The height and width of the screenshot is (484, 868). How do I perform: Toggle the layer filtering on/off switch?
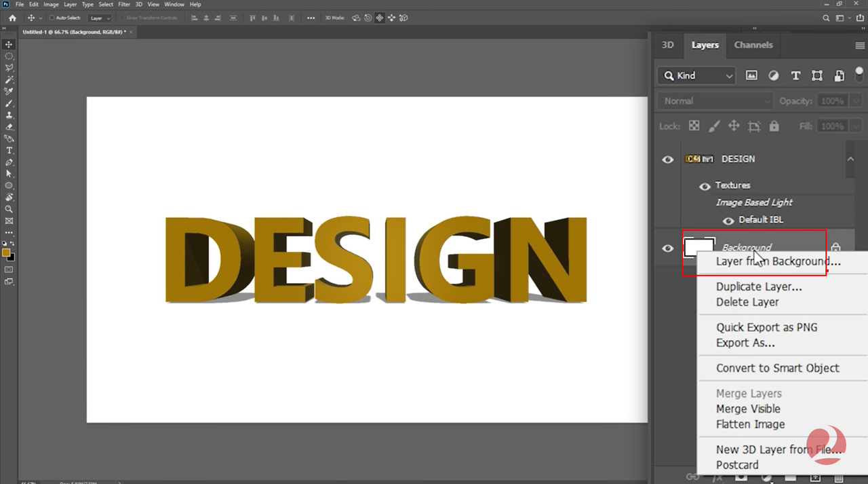point(859,75)
